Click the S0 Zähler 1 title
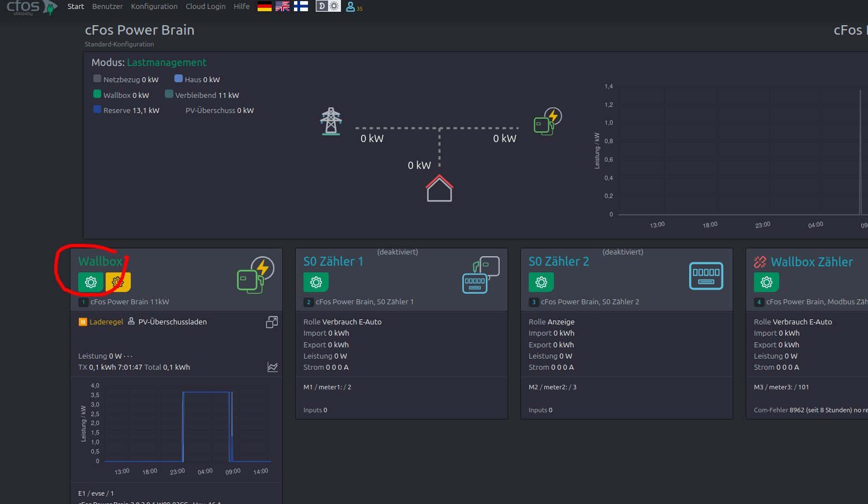 pos(333,261)
